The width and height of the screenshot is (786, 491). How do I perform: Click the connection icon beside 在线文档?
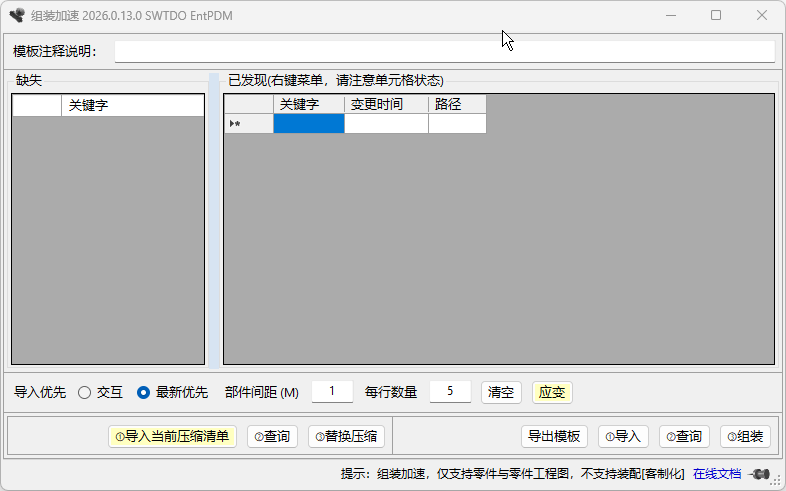pyautogui.click(x=760, y=474)
